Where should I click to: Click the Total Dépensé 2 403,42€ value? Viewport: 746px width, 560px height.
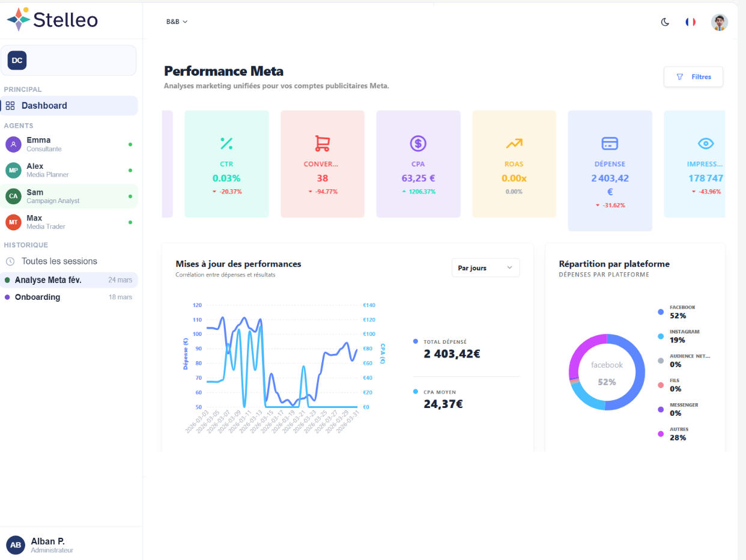coord(452,354)
